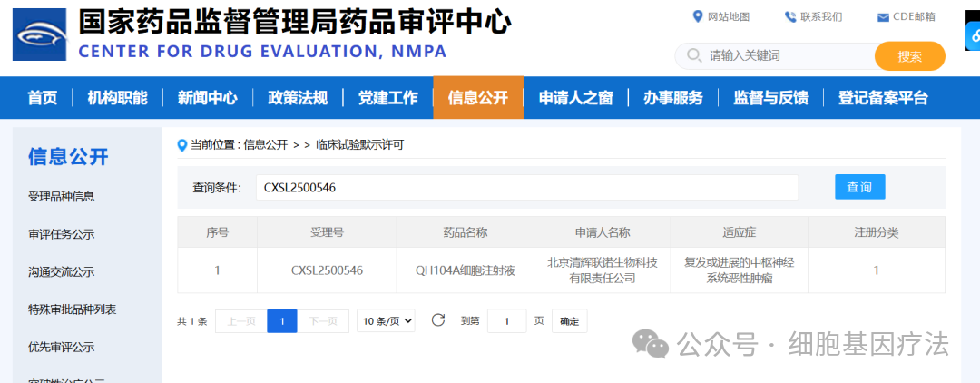Click the orange 搜索 button

[910, 56]
